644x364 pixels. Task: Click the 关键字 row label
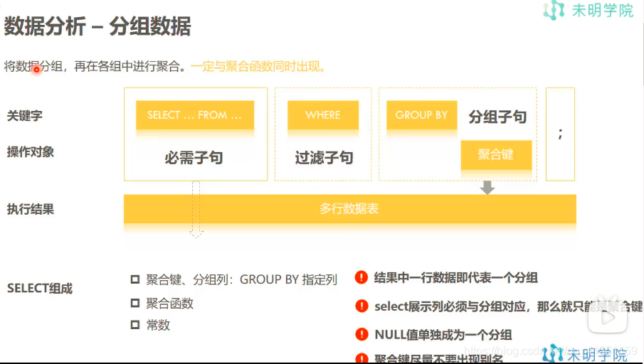tap(25, 116)
